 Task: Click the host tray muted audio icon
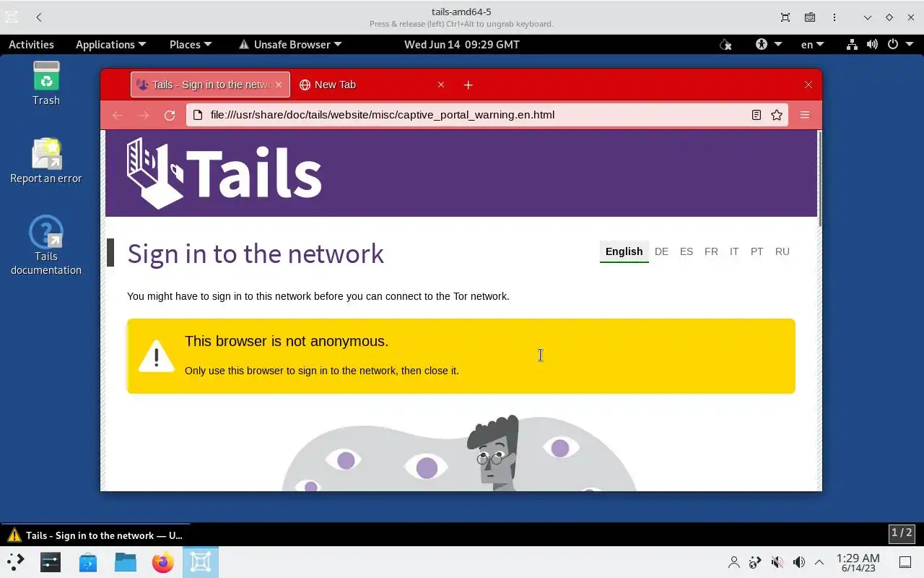coord(777,562)
